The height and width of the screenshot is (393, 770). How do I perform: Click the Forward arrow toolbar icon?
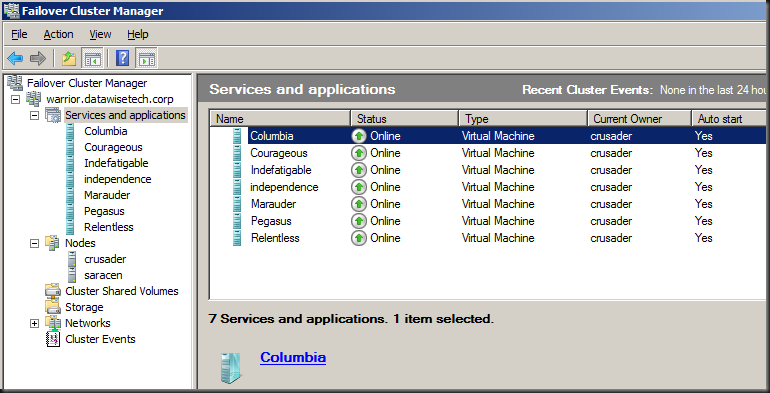pyautogui.click(x=38, y=59)
